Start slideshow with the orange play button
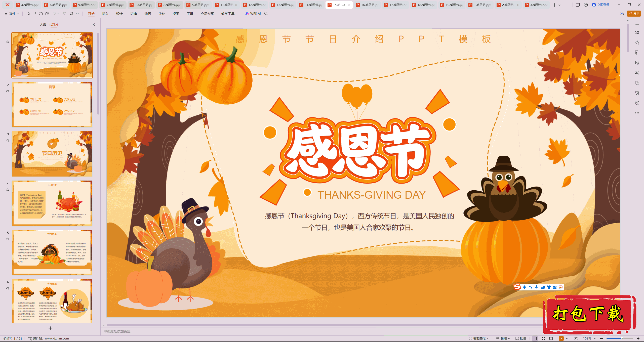The height and width of the screenshot is (342, 644). 561,338
